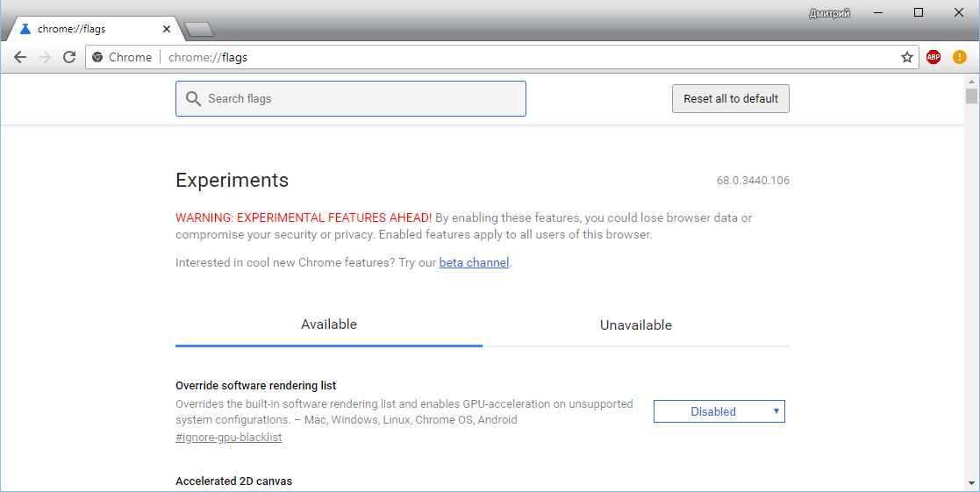This screenshot has height=492, width=980.
Task: Open the beta channel link
Action: [x=474, y=262]
